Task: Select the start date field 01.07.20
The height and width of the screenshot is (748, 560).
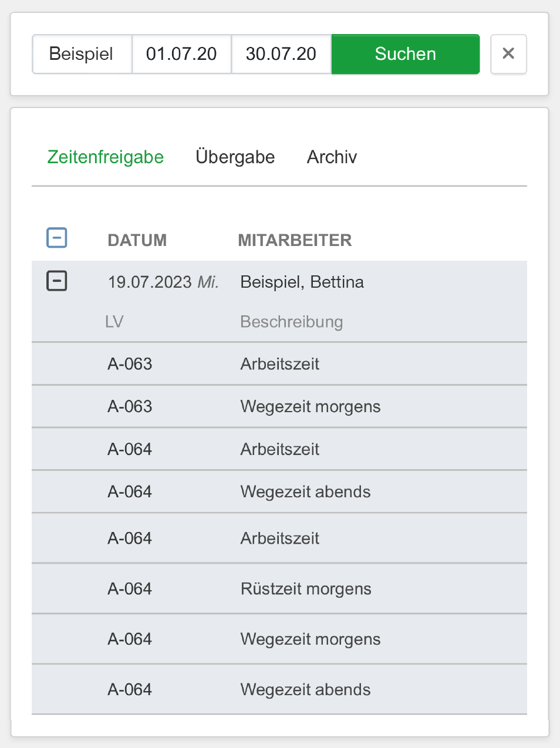Action: [182, 54]
